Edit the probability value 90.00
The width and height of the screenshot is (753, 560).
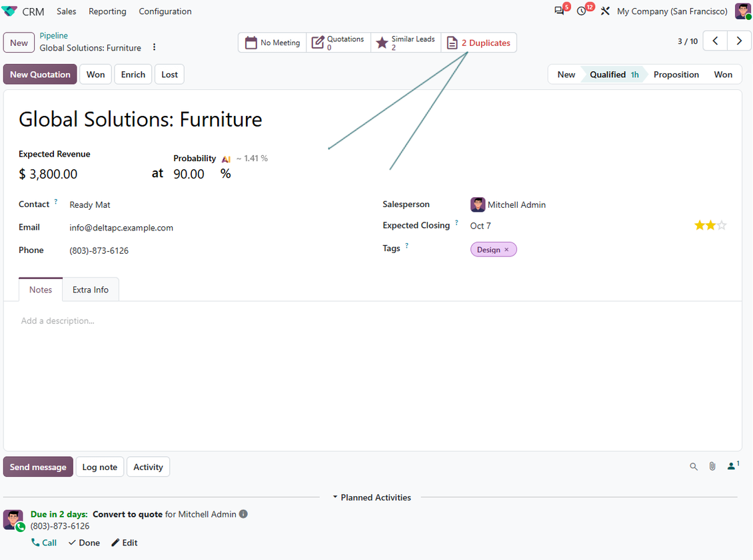(x=189, y=174)
